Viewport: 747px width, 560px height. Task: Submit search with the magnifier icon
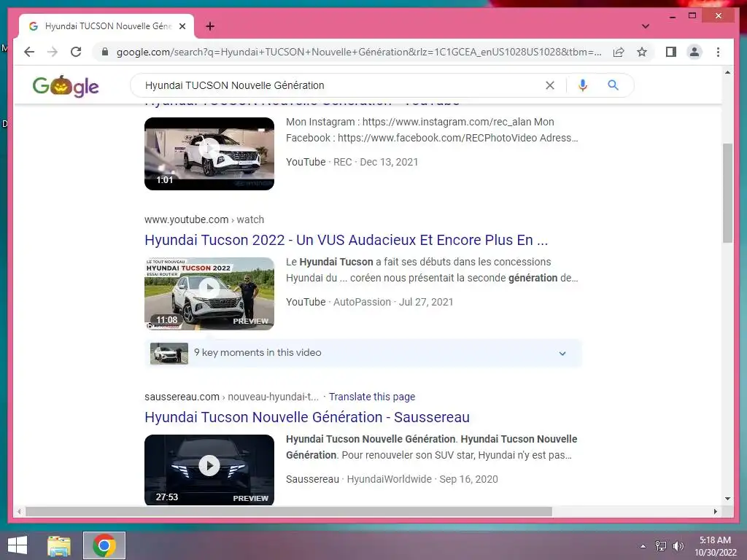(613, 85)
